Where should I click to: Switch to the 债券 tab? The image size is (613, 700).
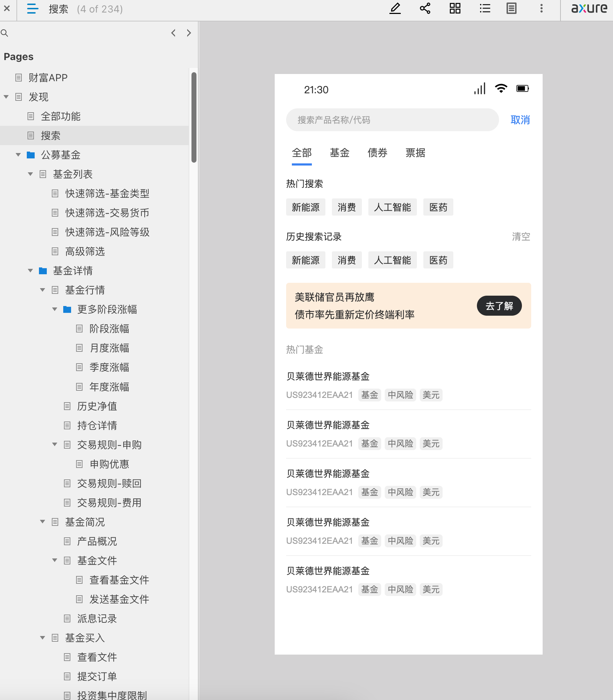(x=378, y=153)
